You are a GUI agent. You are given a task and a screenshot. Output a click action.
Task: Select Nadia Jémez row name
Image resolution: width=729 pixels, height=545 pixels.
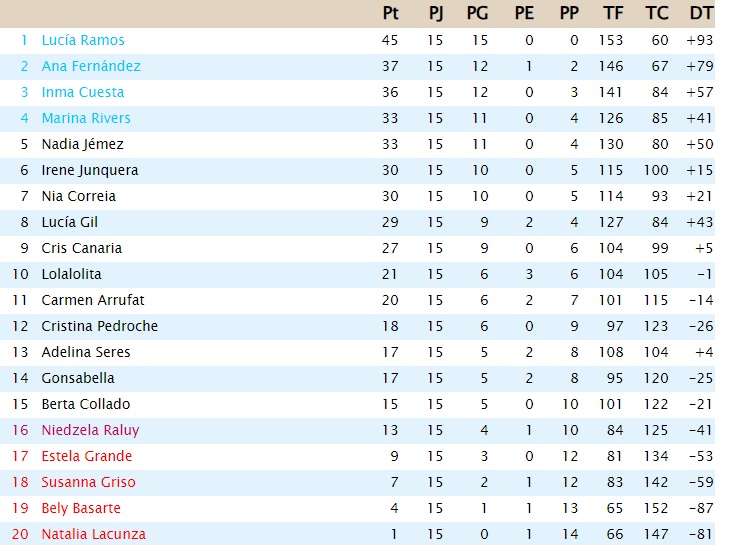click(82, 145)
